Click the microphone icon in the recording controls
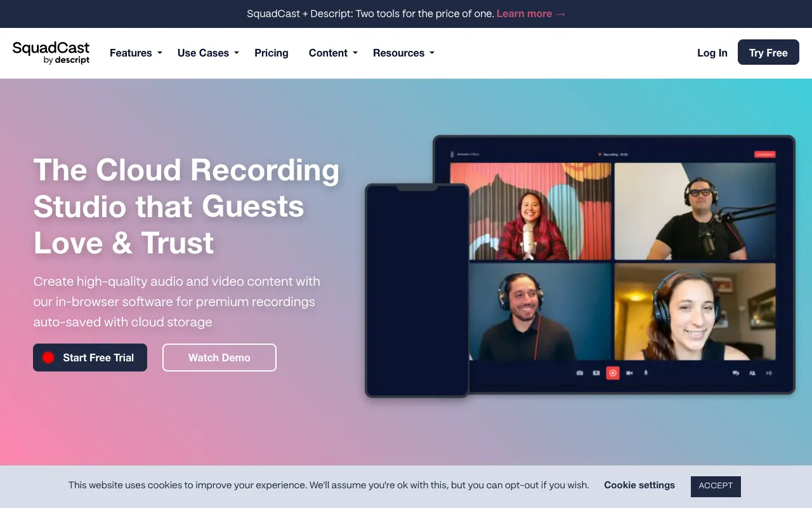812x508 pixels. (646, 373)
